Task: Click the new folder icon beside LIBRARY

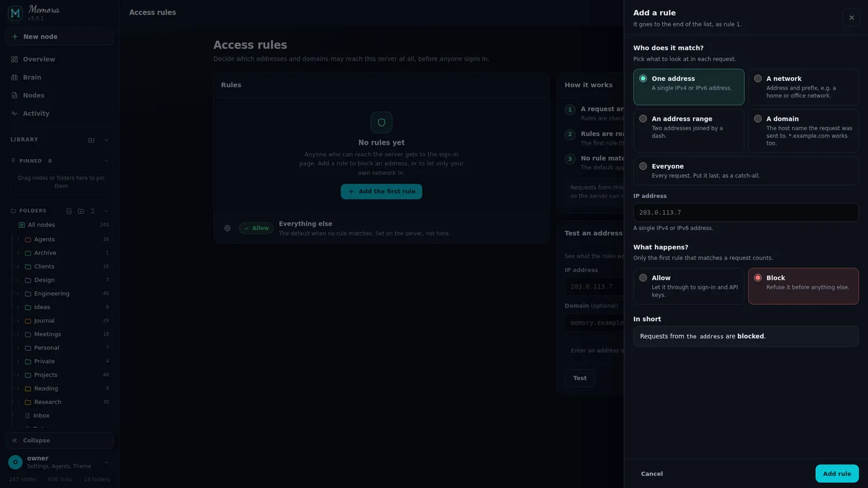Action: click(x=91, y=140)
